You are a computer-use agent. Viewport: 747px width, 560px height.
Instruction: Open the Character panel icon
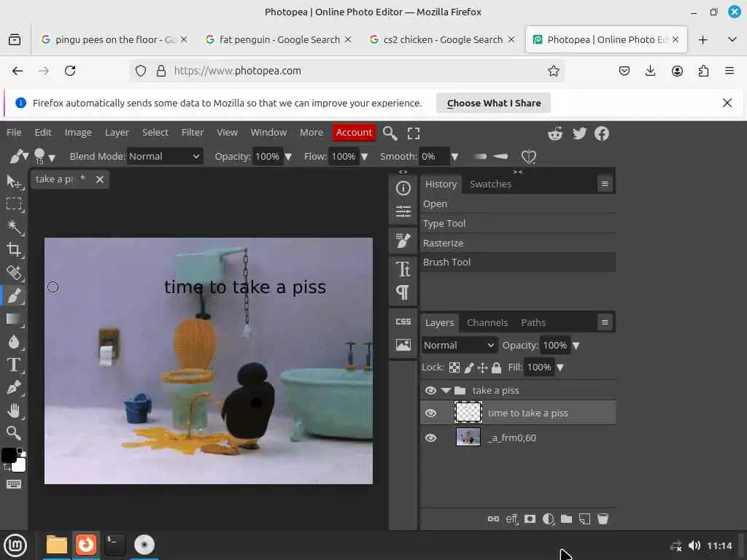click(x=403, y=270)
